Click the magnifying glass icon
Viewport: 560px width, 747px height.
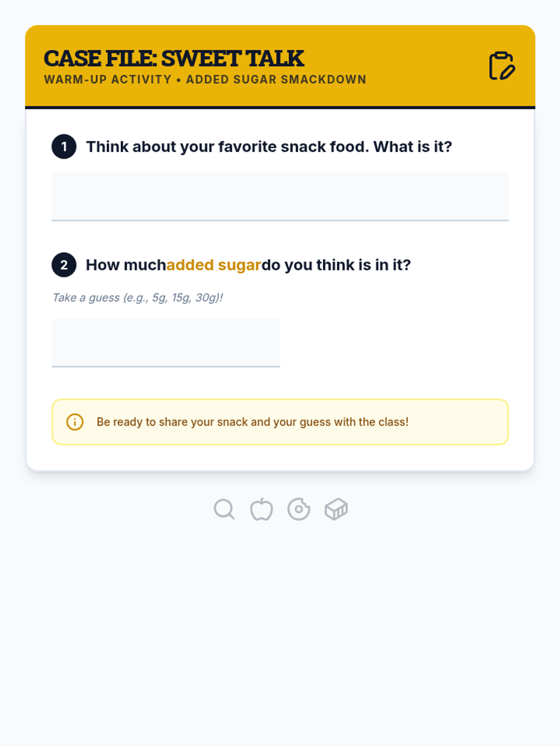(x=224, y=509)
